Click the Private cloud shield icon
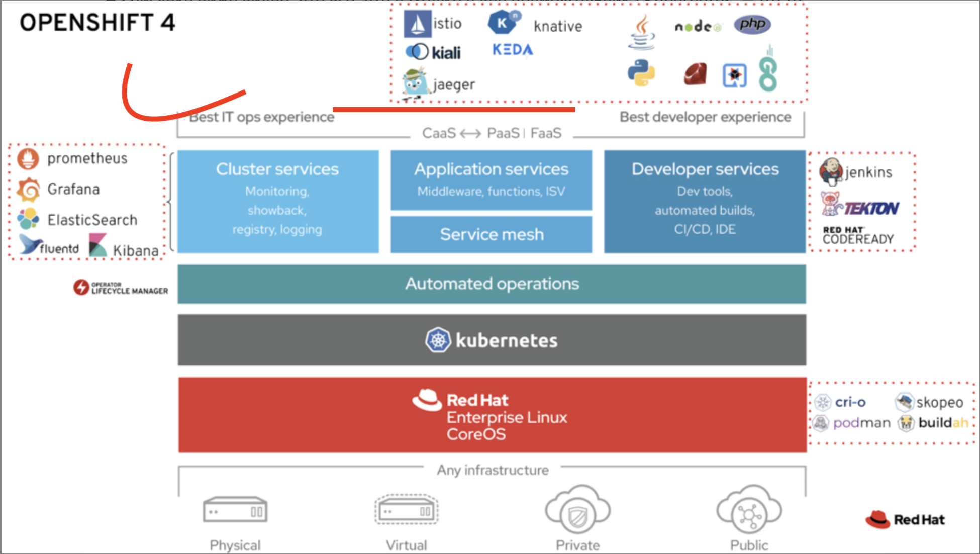Screen dimensions: 980x554 tap(577, 509)
